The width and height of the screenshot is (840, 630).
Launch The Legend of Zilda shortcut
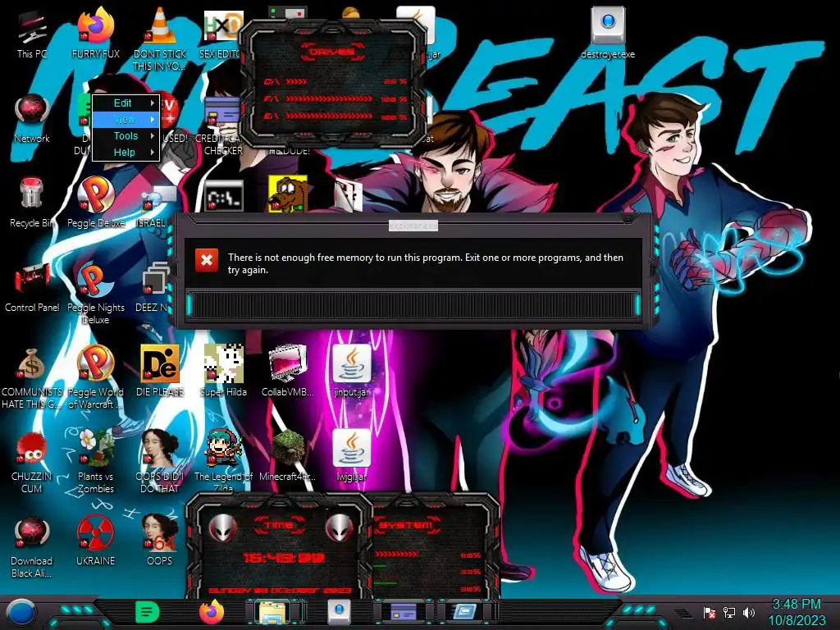pos(223,459)
